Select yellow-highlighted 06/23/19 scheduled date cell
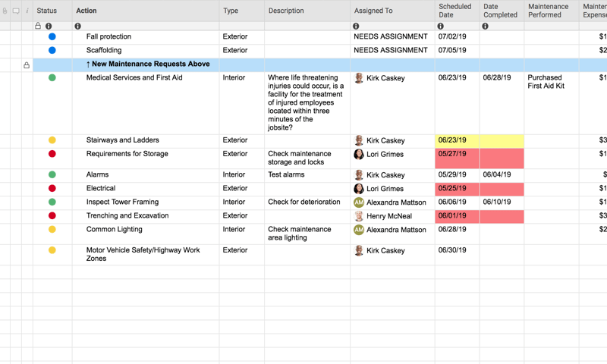607x364 pixels. pos(458,141)
